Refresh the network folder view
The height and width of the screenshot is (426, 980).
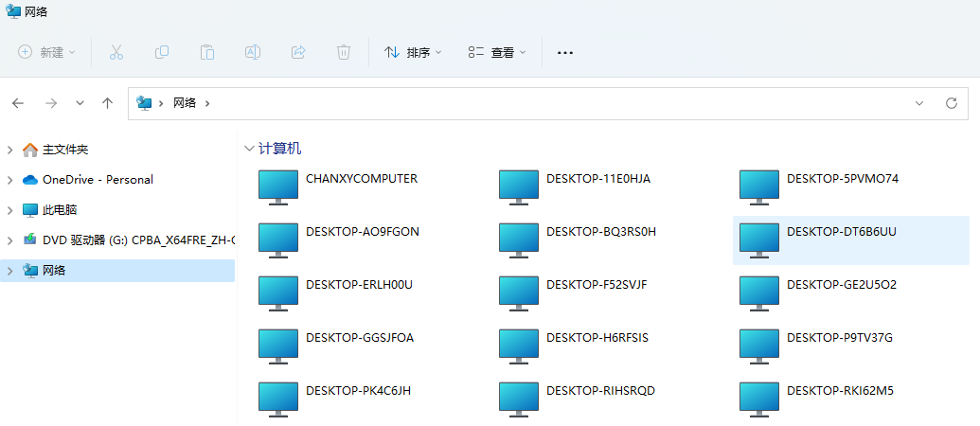click(x=952, y=103)
